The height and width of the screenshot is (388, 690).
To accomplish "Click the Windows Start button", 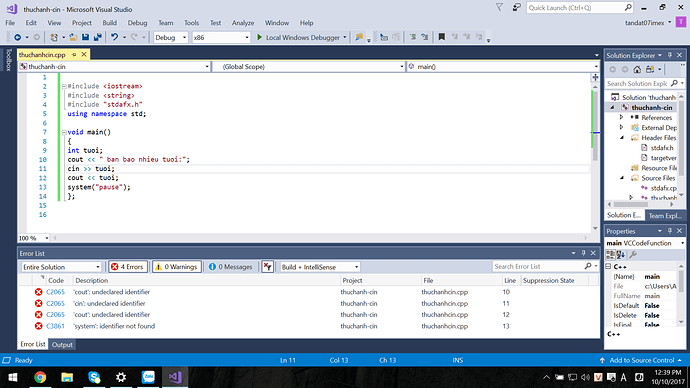I will tap(13, 377).
